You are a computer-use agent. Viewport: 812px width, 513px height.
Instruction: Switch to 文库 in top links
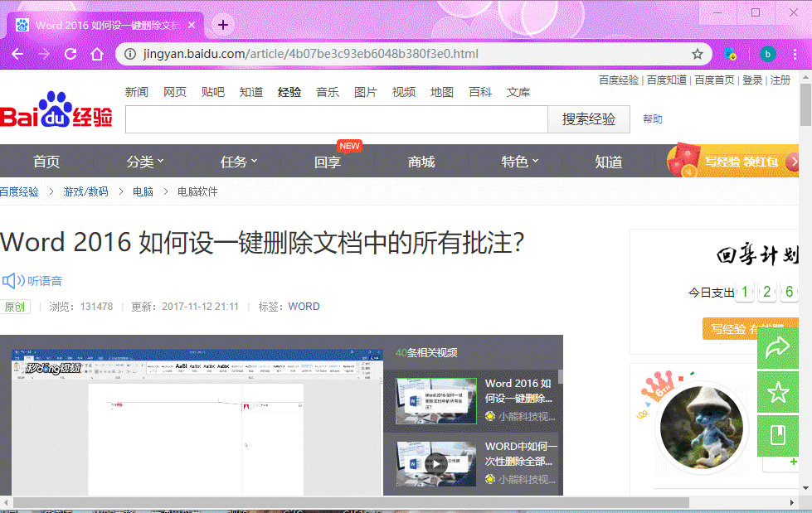(518, 92)
